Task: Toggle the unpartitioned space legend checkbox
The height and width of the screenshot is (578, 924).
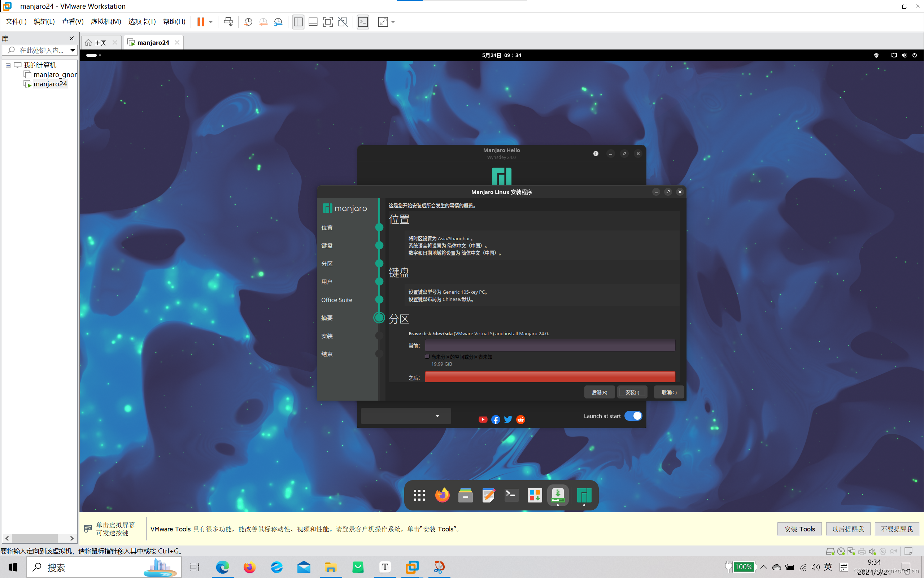Action: click(x=427, y=356)
